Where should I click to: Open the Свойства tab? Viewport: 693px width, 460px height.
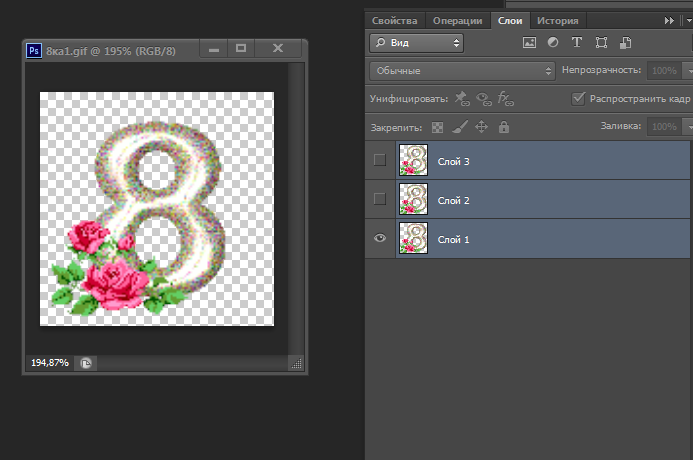395,20
